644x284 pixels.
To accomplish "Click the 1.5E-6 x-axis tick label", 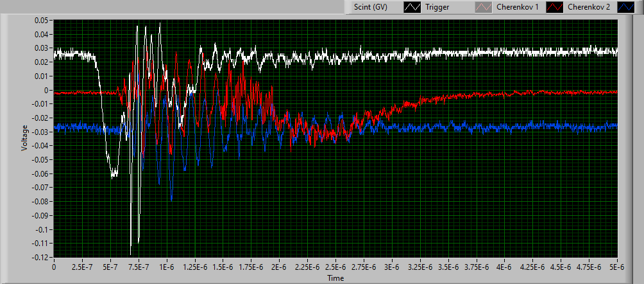I will [x=223, y=267].
